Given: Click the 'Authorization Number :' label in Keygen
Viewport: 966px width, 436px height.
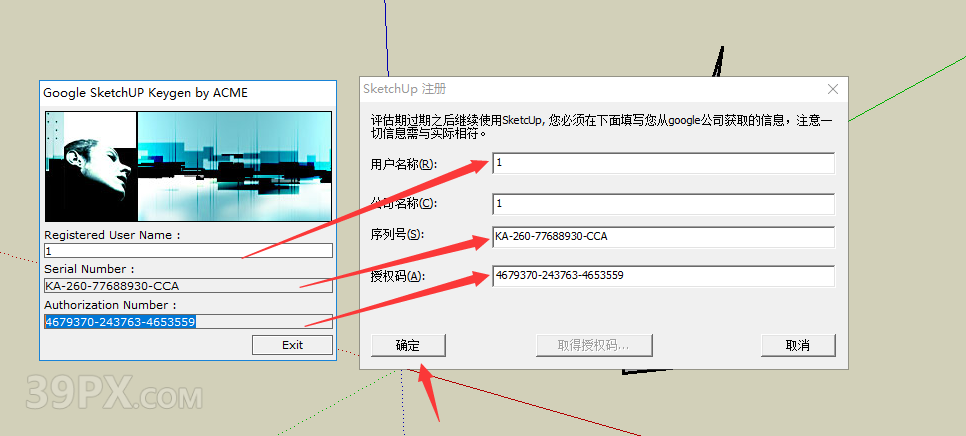Looking at the screenshot, I should 110,305.
